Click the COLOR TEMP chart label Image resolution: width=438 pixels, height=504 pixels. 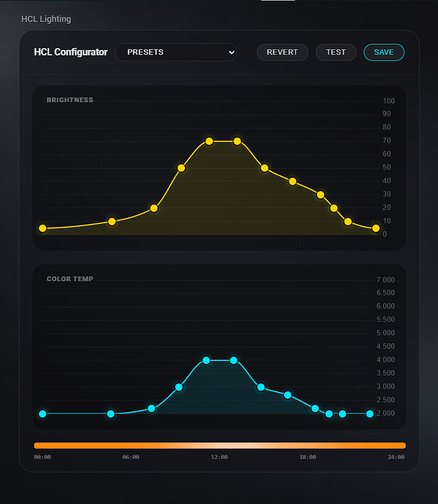(70, 279)
